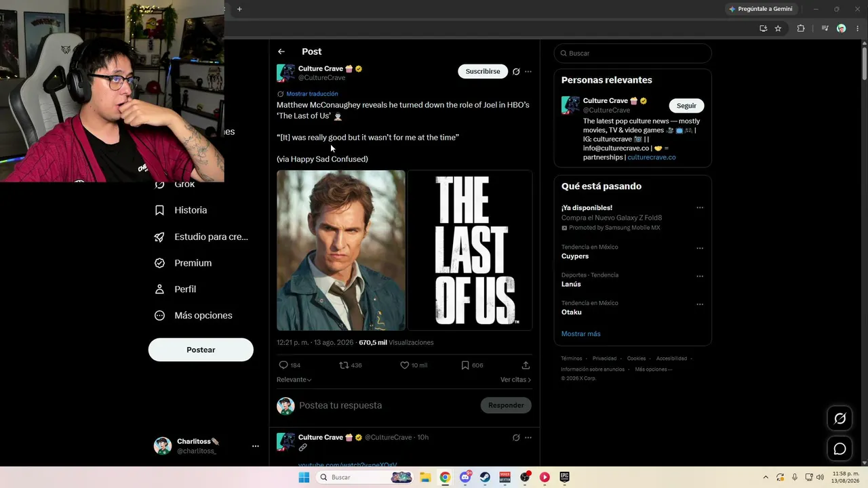Open options for the Cuypers trend

[x=700, y=248]
